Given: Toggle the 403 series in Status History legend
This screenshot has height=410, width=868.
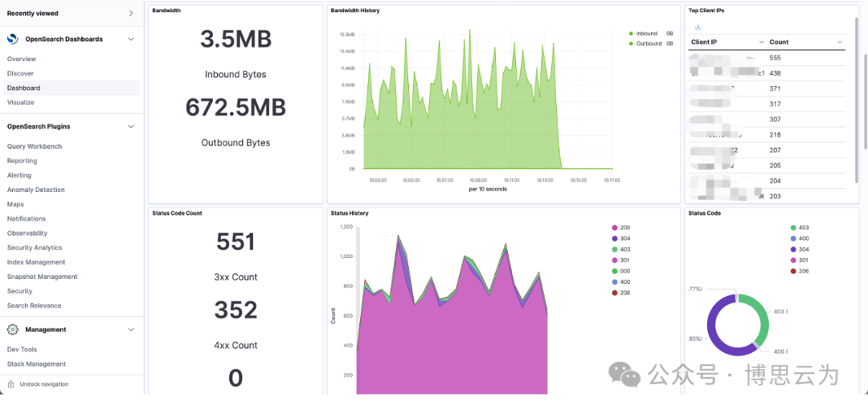Looking at the screenshot, I should pyautogui.click(x=621, y=249).
